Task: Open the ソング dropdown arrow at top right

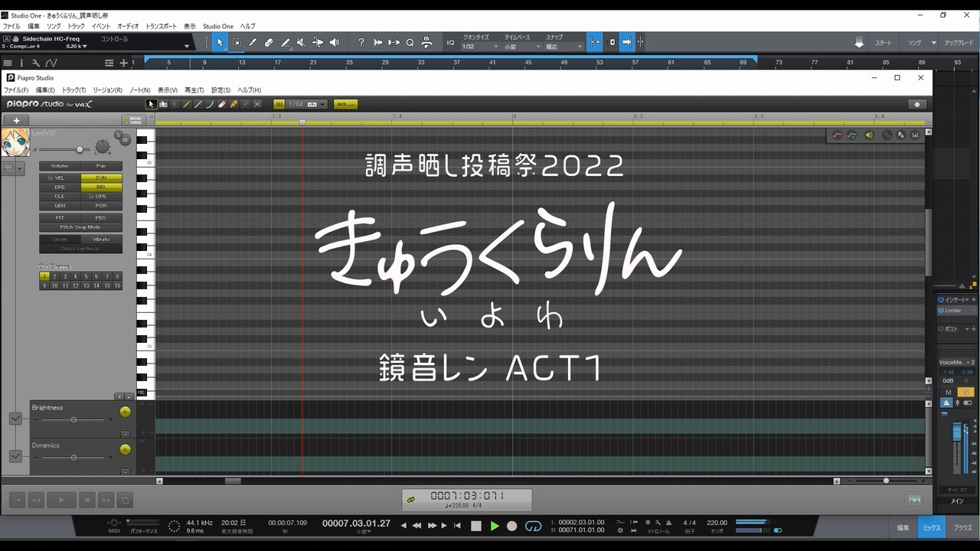Action: tap(934, 44)
